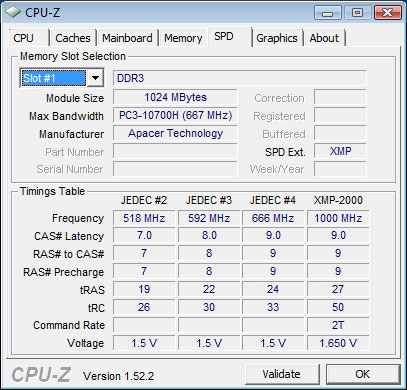Click the 1024 MBytes module size value
The height and width of the screenshot is (390, 407).
(175, 97)
